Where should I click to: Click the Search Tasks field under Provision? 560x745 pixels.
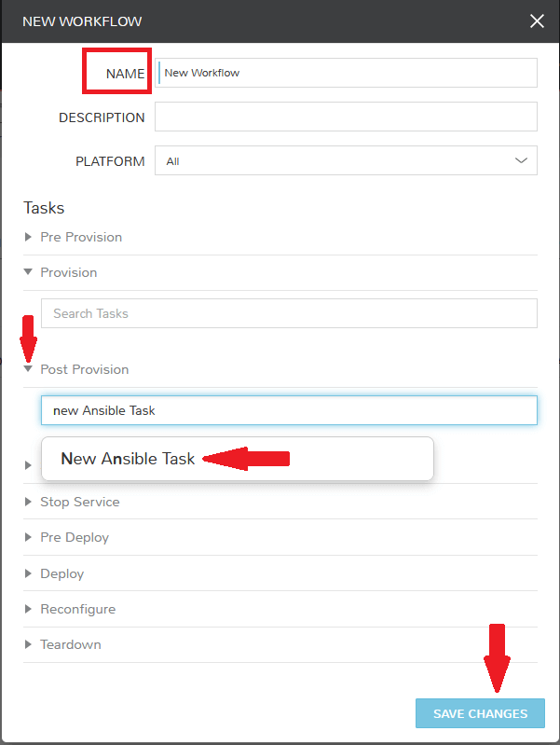(x=289, y=313)
